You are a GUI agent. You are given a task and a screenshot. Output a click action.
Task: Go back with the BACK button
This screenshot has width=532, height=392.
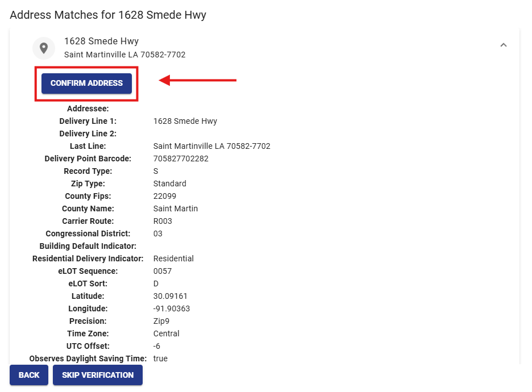29,375
